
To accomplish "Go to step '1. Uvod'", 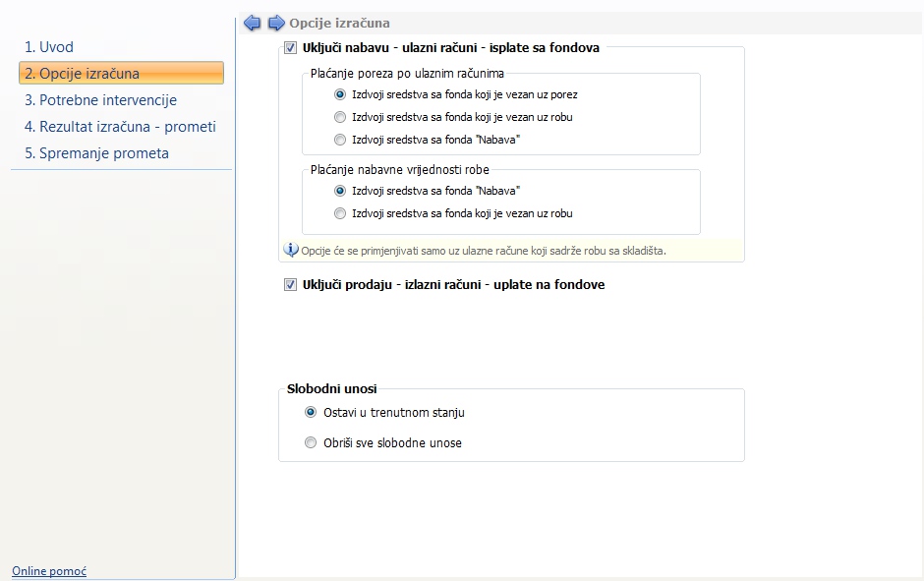I will pyautogui.click(x=49, y=47).
